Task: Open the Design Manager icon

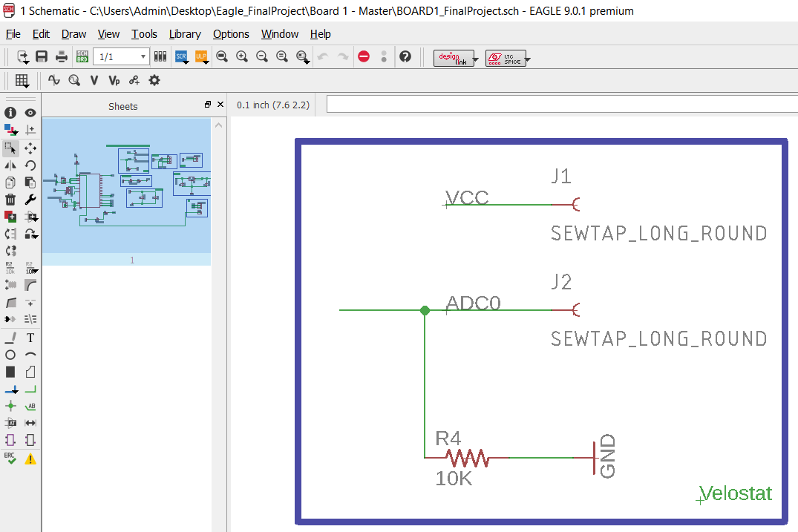Action: (160, 56)
